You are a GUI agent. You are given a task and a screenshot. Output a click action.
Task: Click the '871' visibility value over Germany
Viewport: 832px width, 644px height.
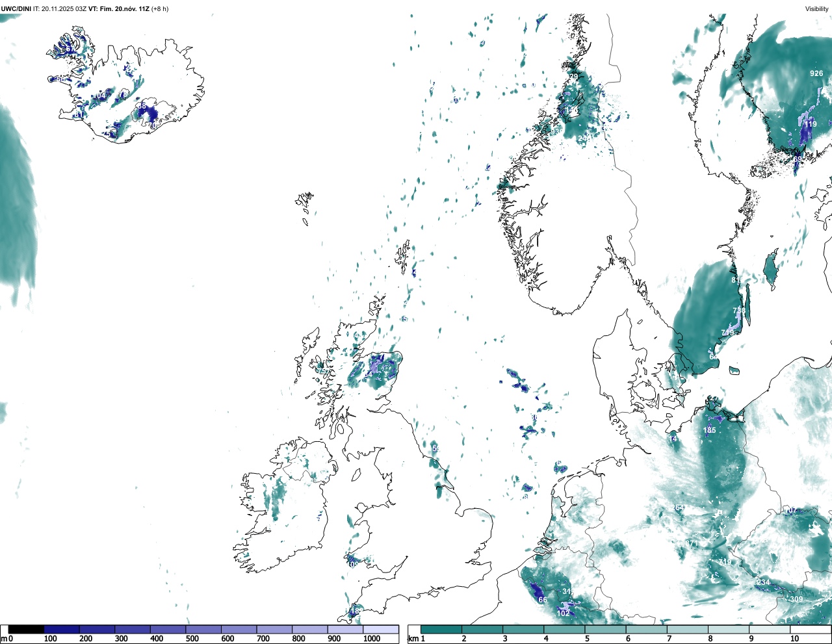click(x=691, y=544)
